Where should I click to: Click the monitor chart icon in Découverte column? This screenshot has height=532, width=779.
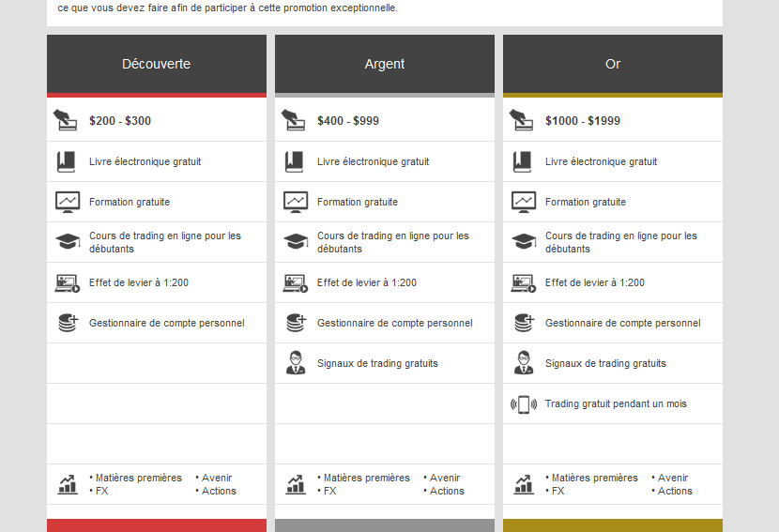[68, 202]
